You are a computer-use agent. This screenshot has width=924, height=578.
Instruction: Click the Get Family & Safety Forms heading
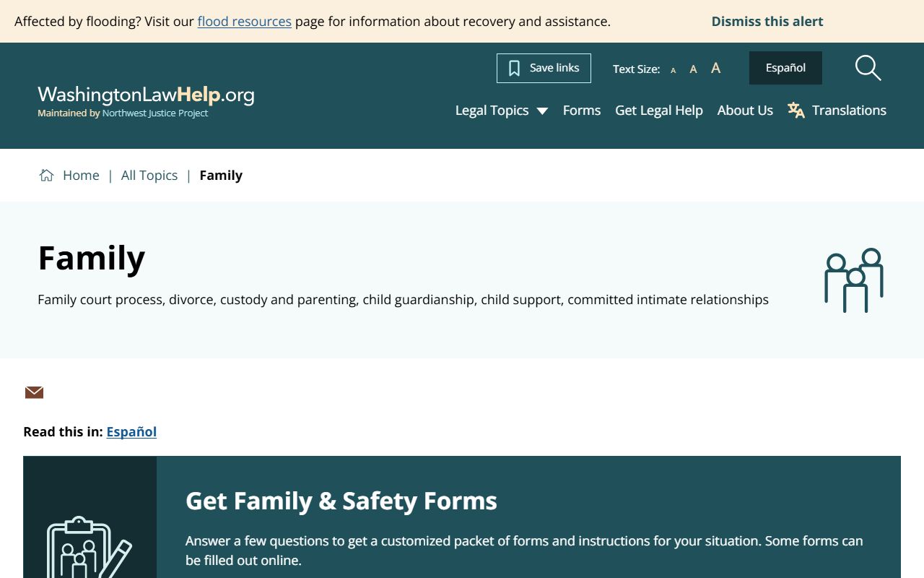point(341,501)
